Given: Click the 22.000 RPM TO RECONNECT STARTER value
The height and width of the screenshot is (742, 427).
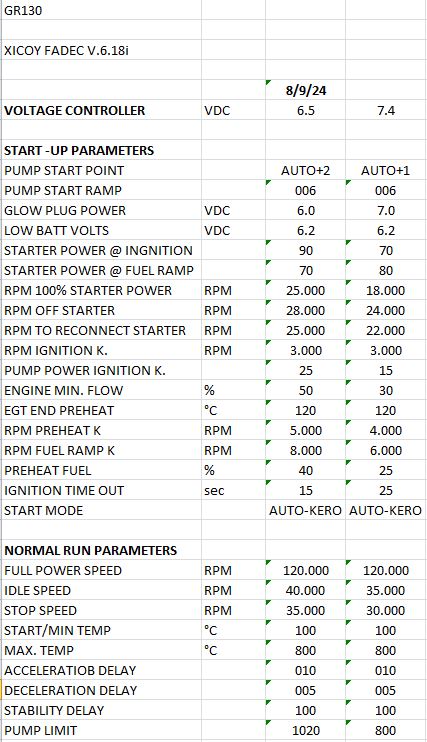Looking at the screenshot, I should (386, 330).
